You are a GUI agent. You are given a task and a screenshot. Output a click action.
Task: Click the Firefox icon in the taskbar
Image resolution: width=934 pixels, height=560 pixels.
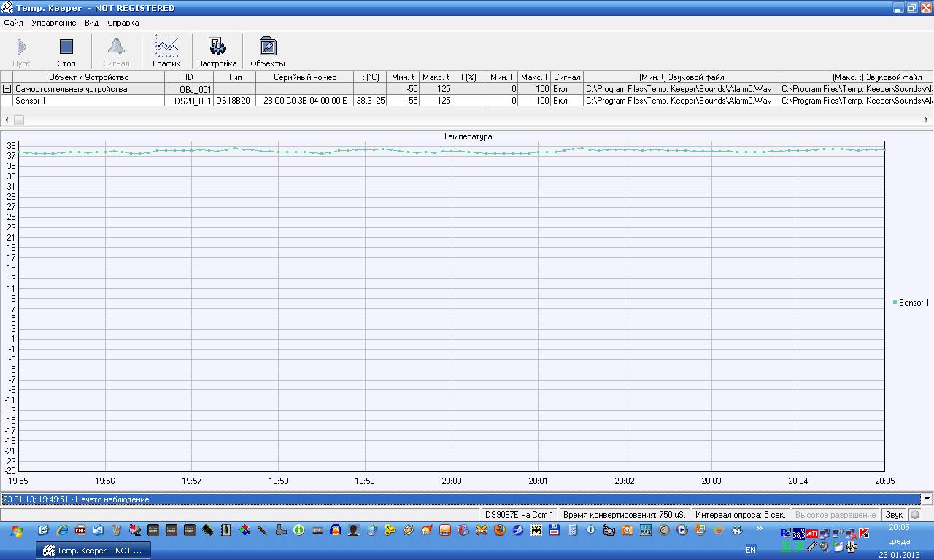point(499,531)
